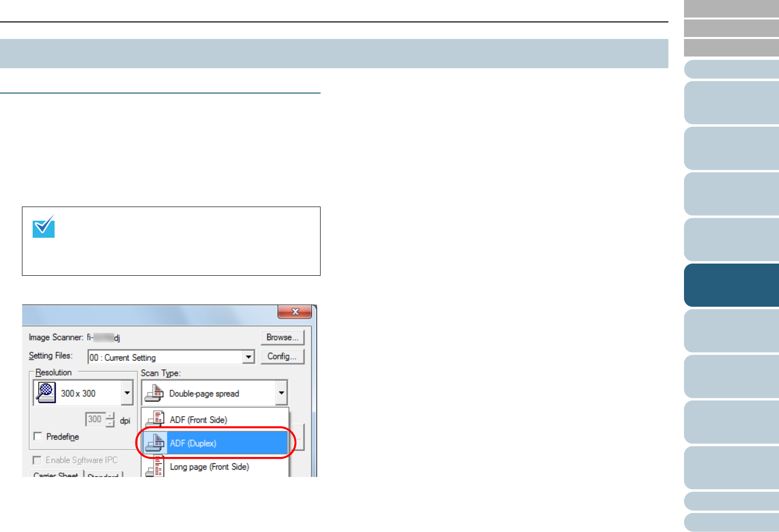779x532 pixels.
Task: Select the dark blue highlighted sidebar tab
Action: click(x=731, y=285)
